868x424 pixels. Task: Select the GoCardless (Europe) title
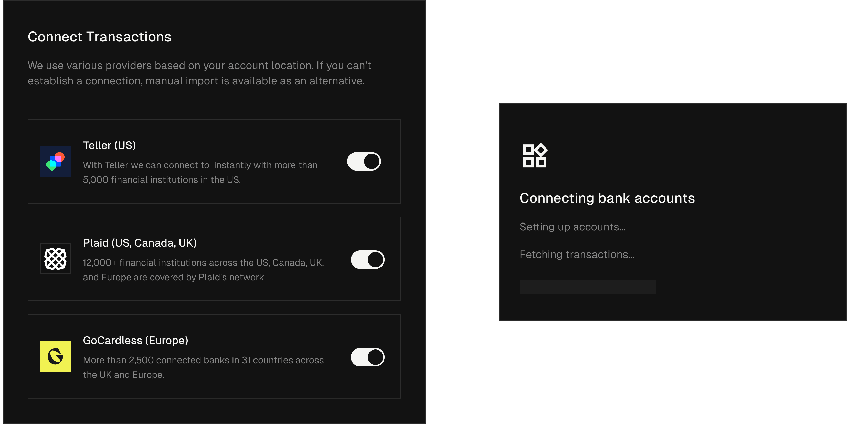coord(135,341)
